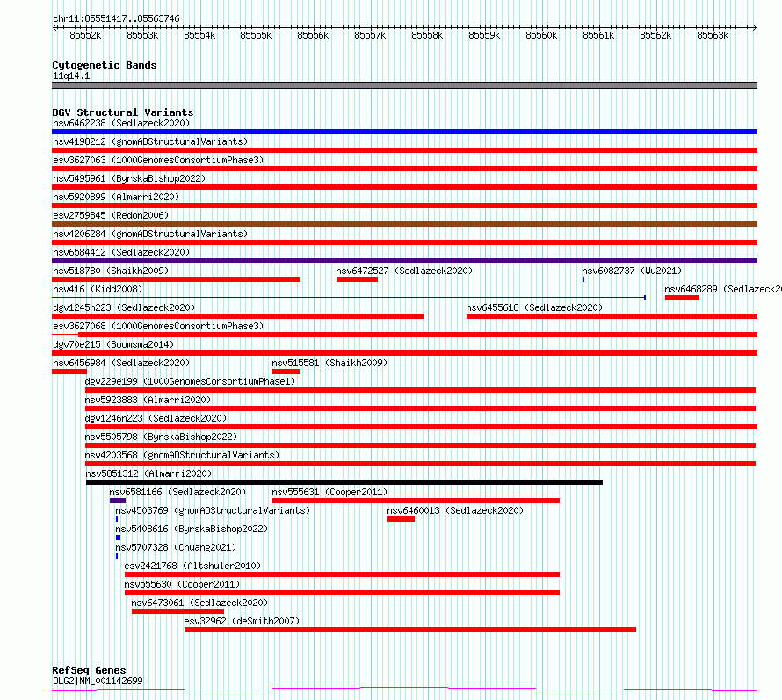782x700 pixels.
Task: Click the red nsv6472527 variant bar
Action: tap(357, 279)
